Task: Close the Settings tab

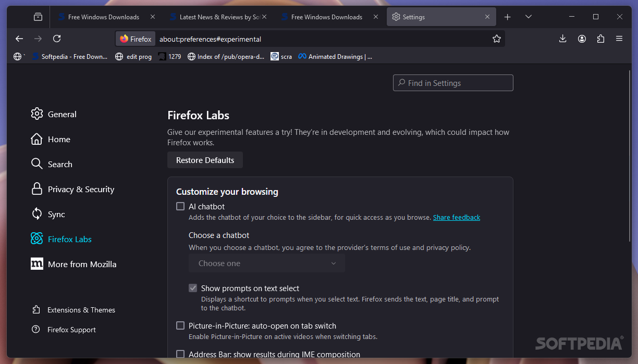Action: [487, 17]
